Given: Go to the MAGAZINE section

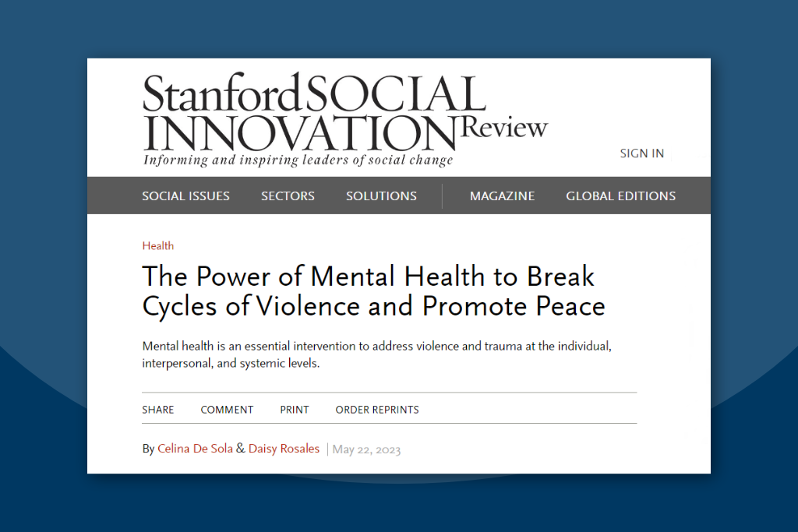Looking at the screenshot, I should point(502,196).
